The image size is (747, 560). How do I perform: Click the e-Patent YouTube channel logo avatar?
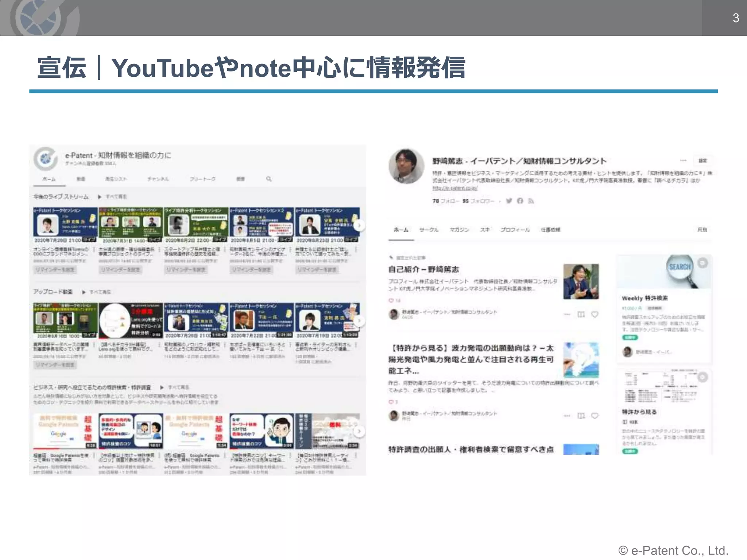(x=46, y=159)
